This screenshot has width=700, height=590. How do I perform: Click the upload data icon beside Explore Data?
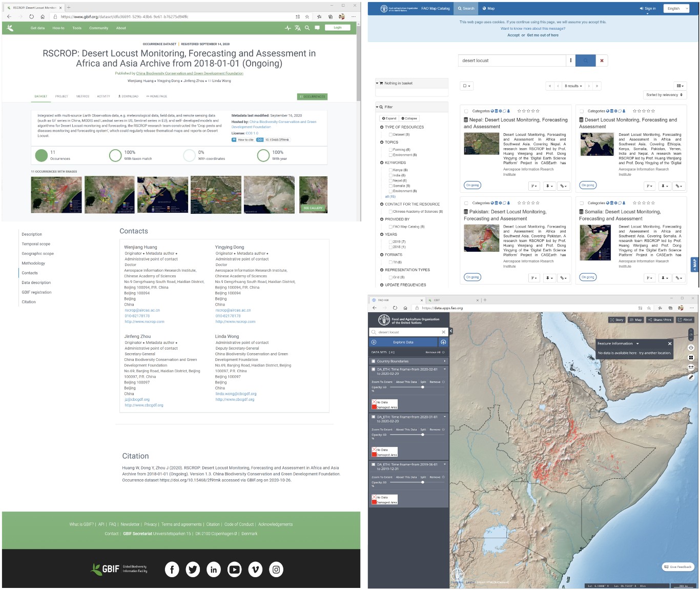coord(443,342)
